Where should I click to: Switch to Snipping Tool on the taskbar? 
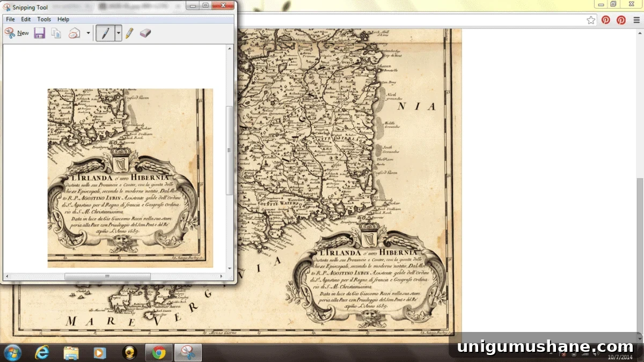[x=188, y=352]
